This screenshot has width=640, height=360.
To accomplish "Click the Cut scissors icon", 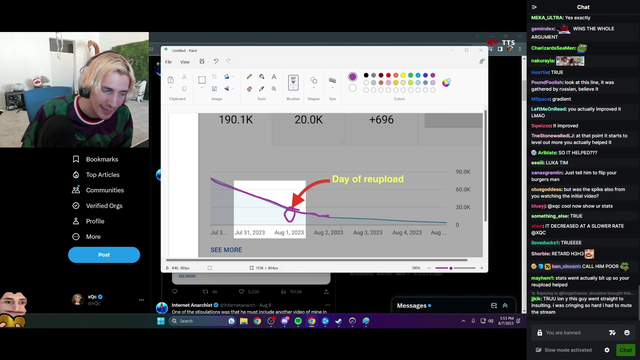I will 184,76.
